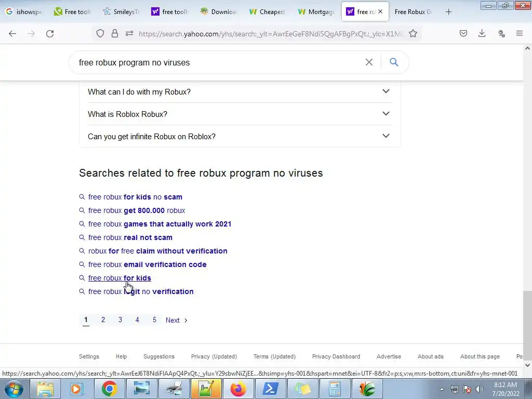Launch Windows Explorer from taskbar
This screenshot has width=532, height=399.
point(45,389)
